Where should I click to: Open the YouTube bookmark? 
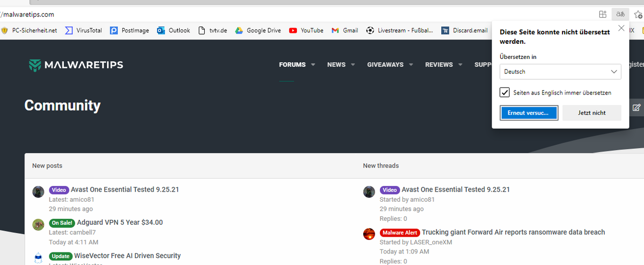306,30
